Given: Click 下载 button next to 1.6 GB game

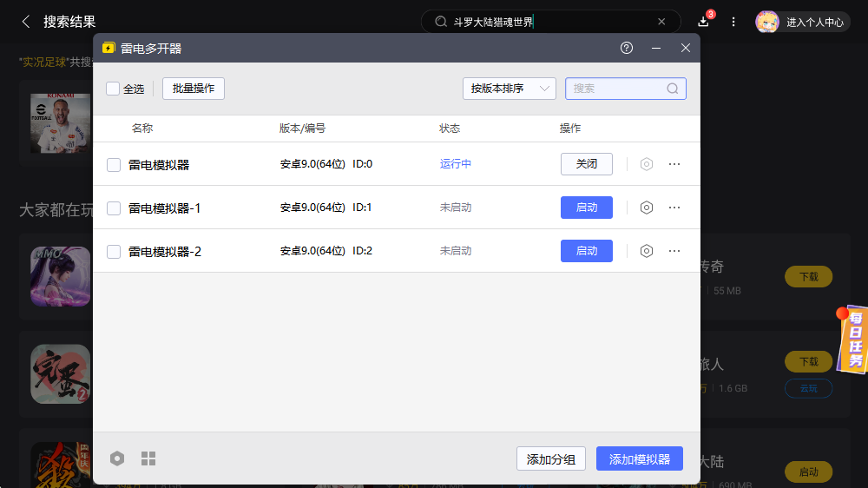Looking at the screenshot, I should coord(808,362).
